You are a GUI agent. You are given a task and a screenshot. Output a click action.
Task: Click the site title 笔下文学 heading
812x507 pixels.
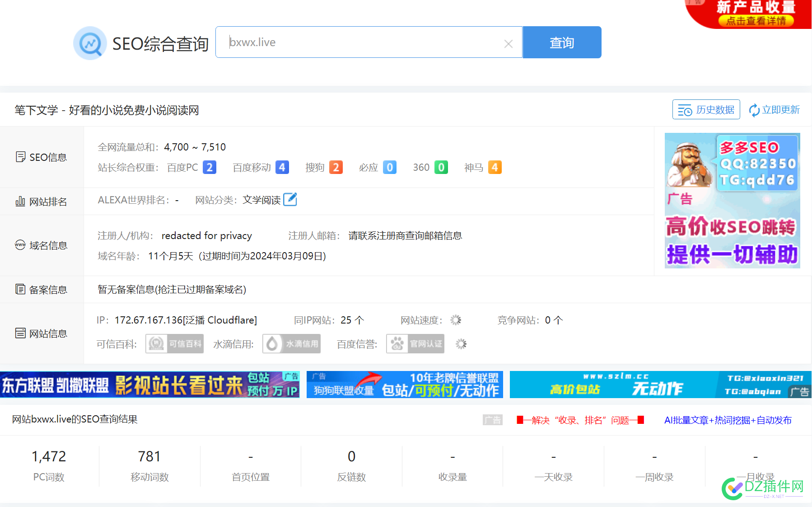click(x=107, y=110)
